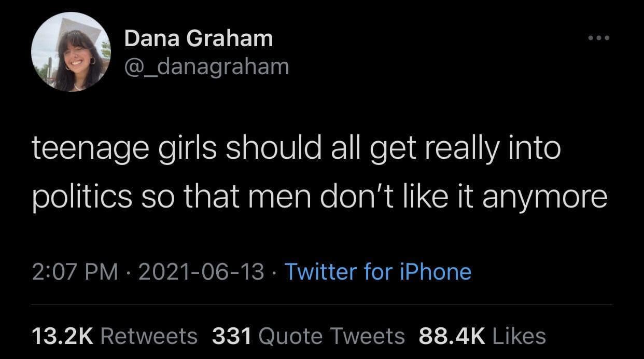Open the tweet's three-dot more options menu
Viewport: 644px width, 359px height.
click(x=599, y=38)
